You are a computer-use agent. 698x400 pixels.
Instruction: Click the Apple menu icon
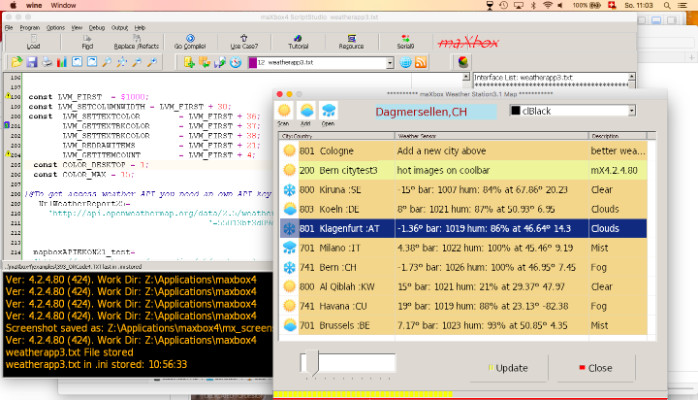[x=13, y=5]
